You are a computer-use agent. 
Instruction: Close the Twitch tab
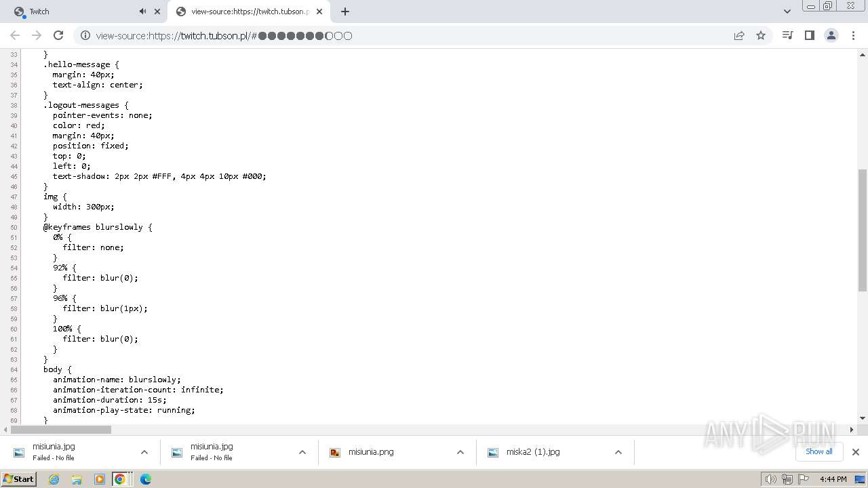coord(157,12)
